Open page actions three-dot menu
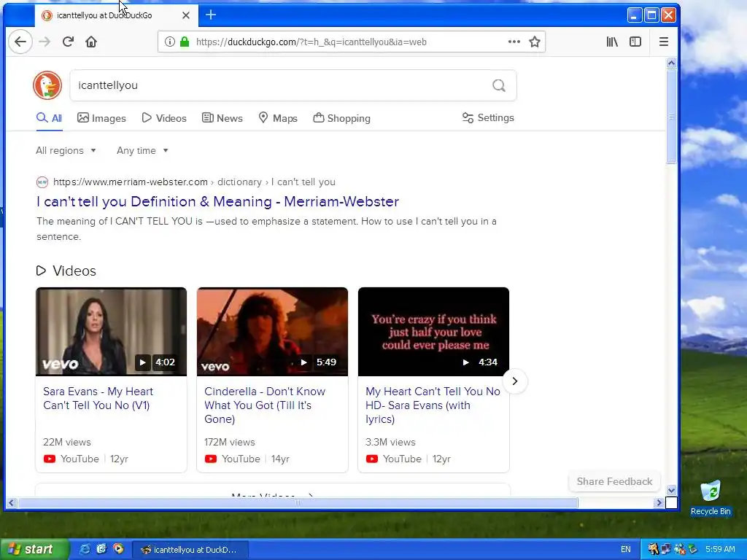 pos(514,42)
